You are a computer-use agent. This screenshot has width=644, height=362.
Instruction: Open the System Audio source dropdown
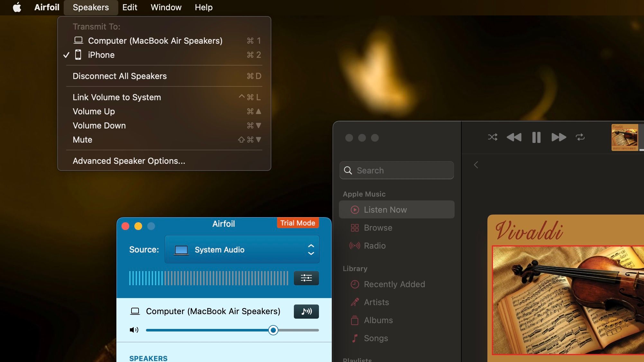click(x=242, y=250)
